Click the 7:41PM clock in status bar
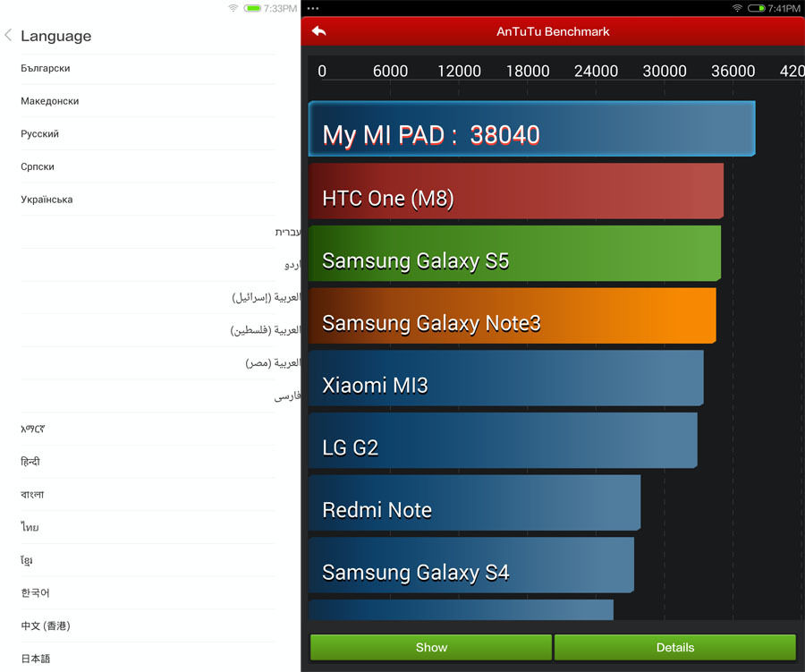The image size is (805, 672). click(x=784, y=8)
